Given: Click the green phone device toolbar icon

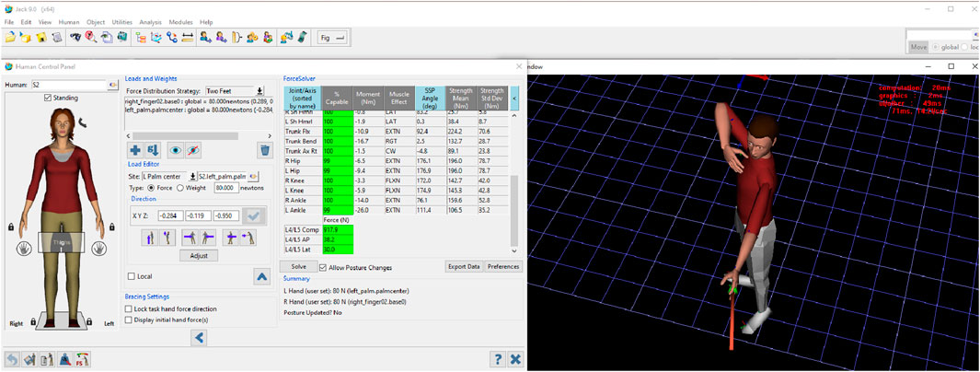Looking at the screenshot, I should (x=303, y=38).
